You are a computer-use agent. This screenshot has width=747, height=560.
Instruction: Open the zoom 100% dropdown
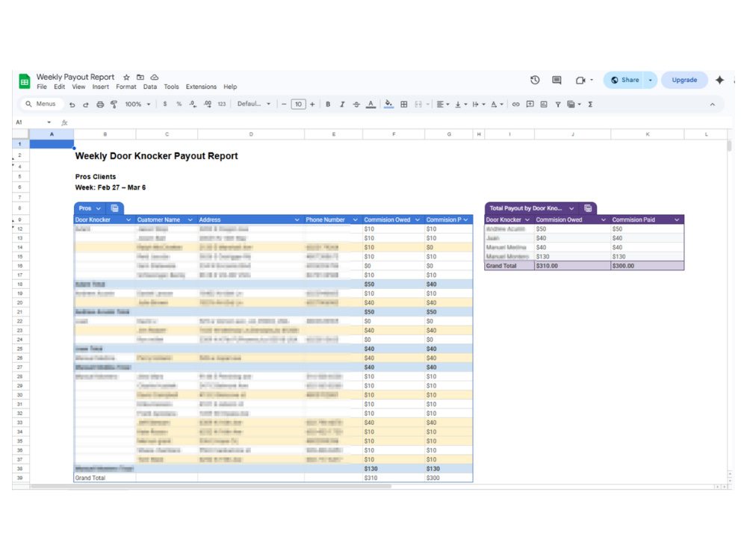[x=137, y=105]
